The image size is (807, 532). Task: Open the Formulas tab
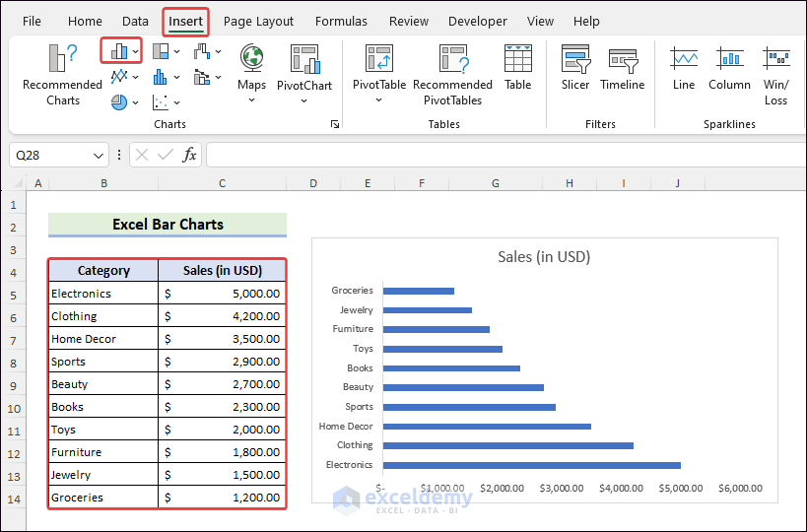[341, 21]
